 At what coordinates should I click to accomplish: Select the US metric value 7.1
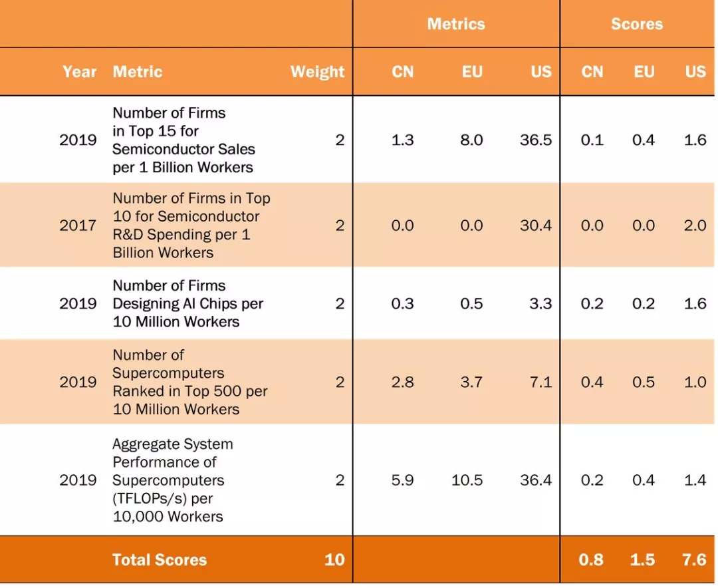tap(540, 382)
